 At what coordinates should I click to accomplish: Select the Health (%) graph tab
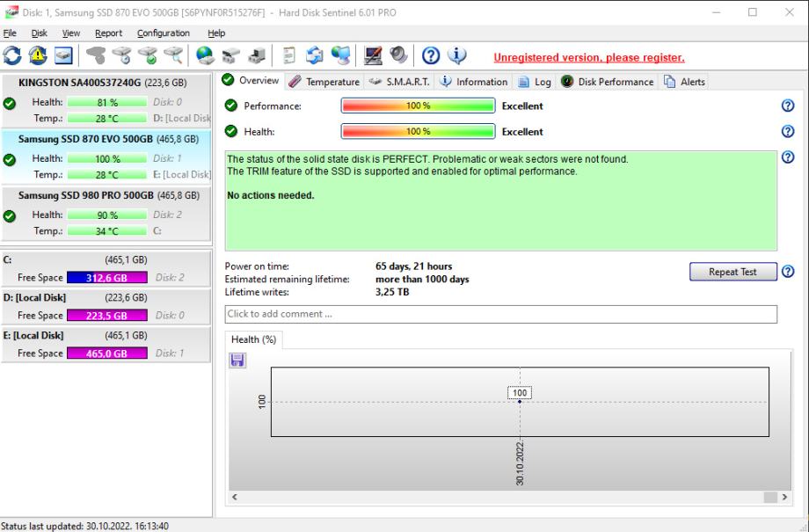pyautogui.click(x=254, y=339)
